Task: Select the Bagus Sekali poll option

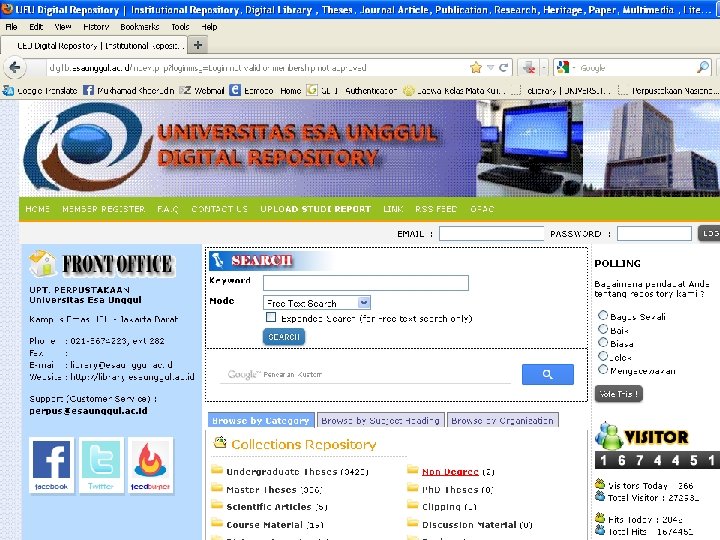Action: pyautogui.click(x=603, y=315)
